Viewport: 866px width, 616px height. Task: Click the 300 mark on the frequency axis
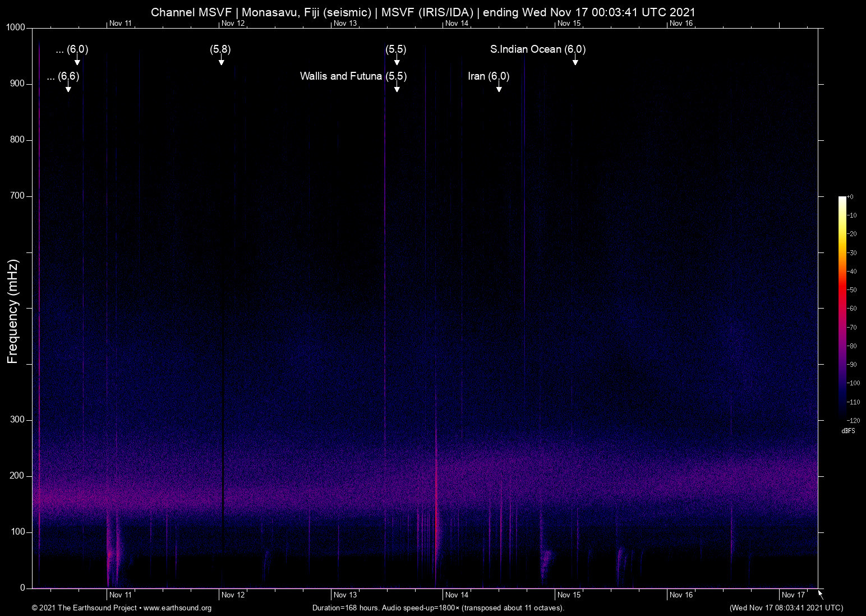click(x=17, y=419)
